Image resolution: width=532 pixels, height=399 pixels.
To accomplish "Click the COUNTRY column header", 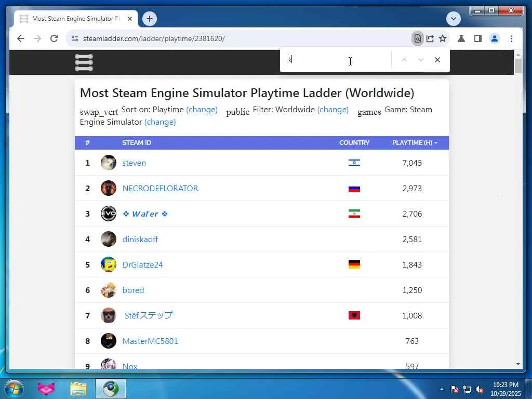I will click(354, 143).
